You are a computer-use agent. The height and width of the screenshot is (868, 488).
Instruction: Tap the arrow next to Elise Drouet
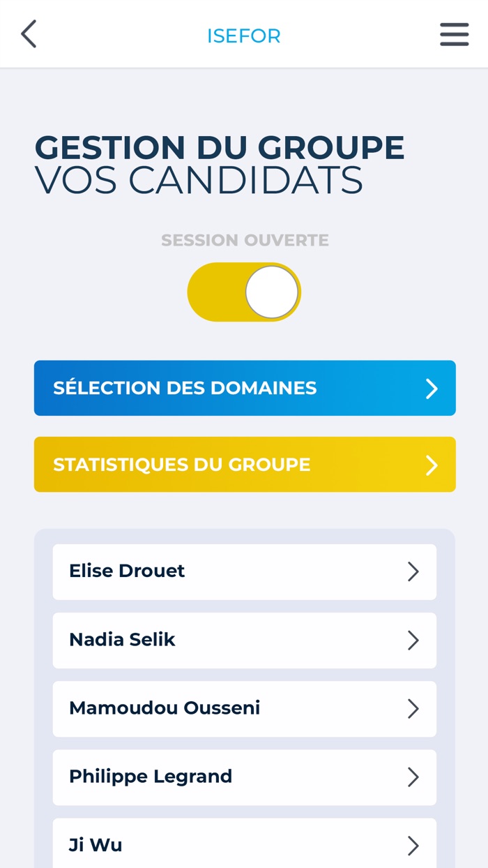tap(415, 571)
